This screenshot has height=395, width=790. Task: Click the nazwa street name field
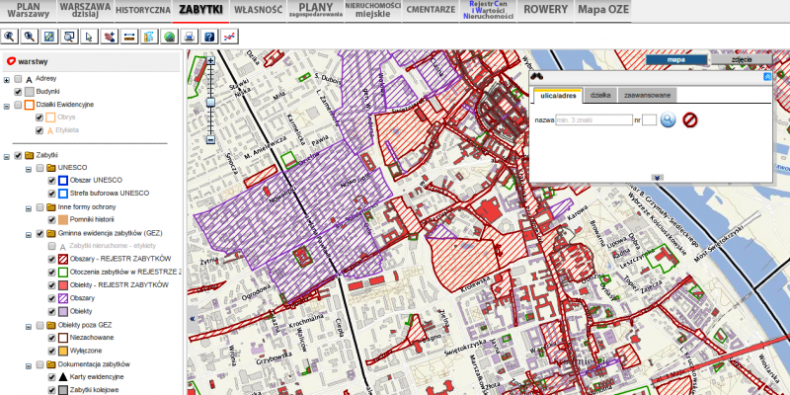(594, 120)
